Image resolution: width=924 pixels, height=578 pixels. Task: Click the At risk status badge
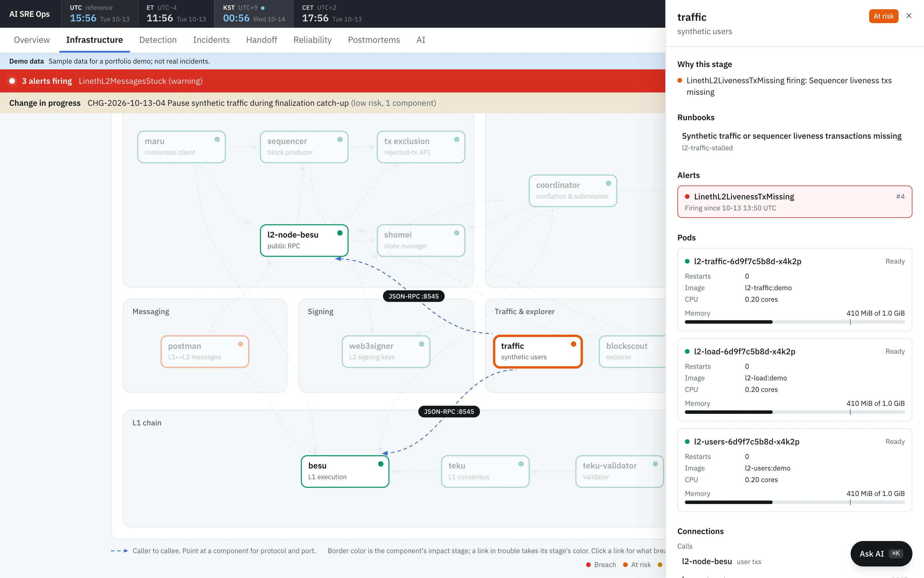[884, 16]
